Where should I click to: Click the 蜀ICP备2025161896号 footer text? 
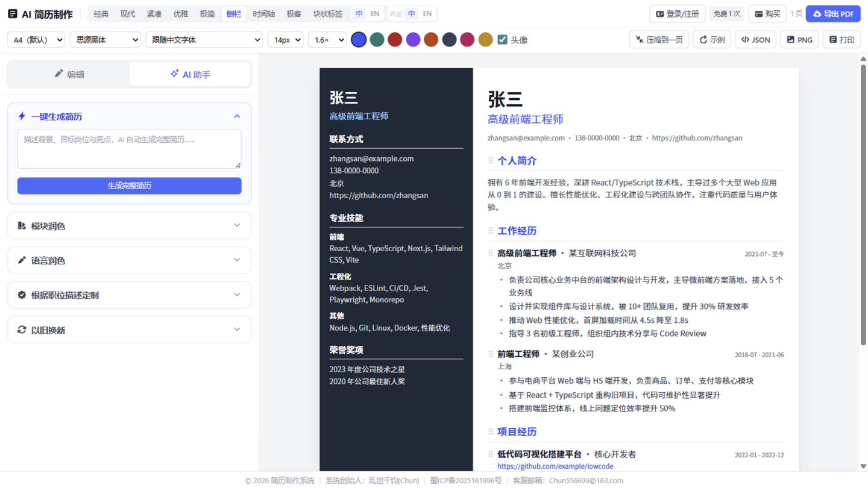[x=466, y=481]
